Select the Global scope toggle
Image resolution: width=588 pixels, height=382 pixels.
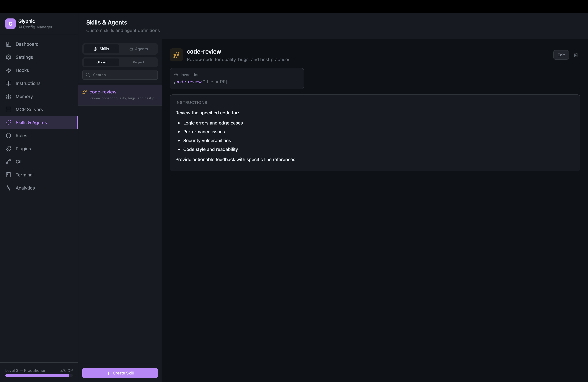(101, 62)
